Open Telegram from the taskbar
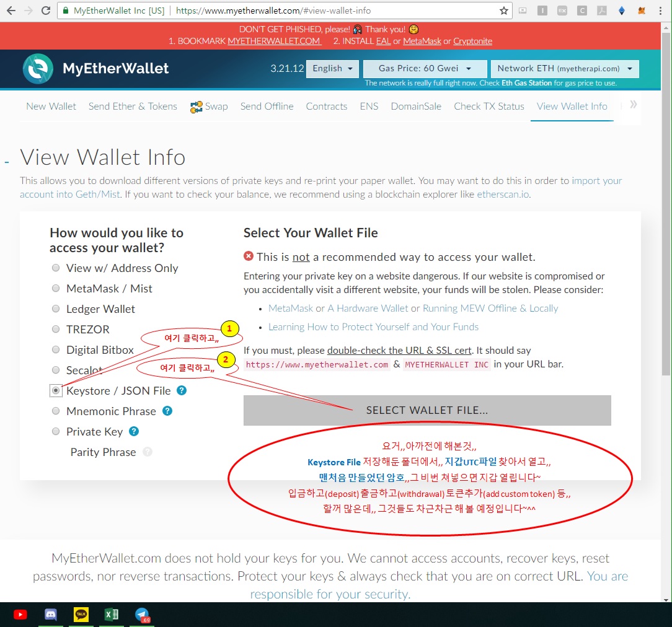The width and height of the screenshot is (672, 627). pos(142,615)
